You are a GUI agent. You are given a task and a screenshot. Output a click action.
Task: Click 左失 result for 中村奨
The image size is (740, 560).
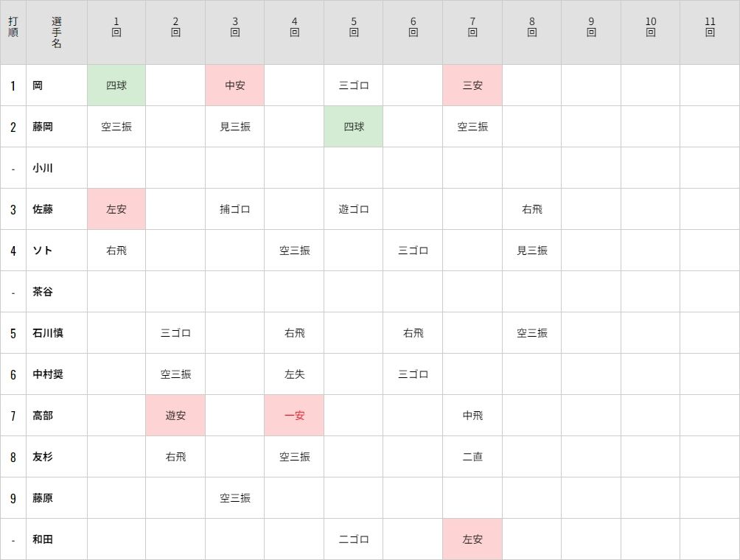294,374
